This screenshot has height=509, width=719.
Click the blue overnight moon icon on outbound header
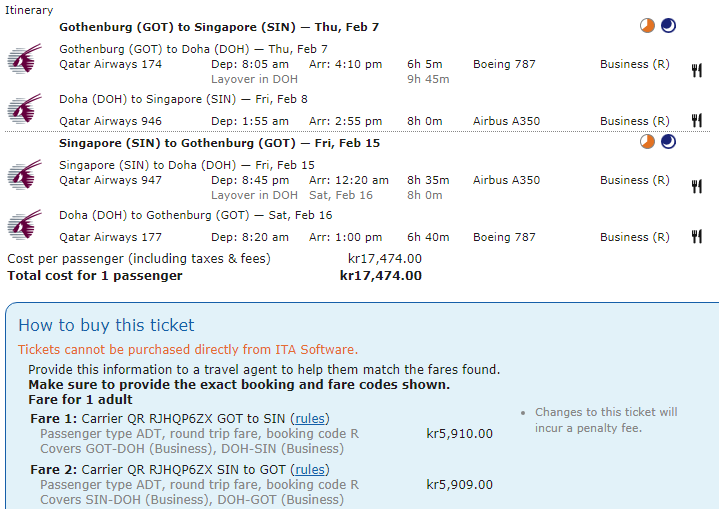[668, 26]
